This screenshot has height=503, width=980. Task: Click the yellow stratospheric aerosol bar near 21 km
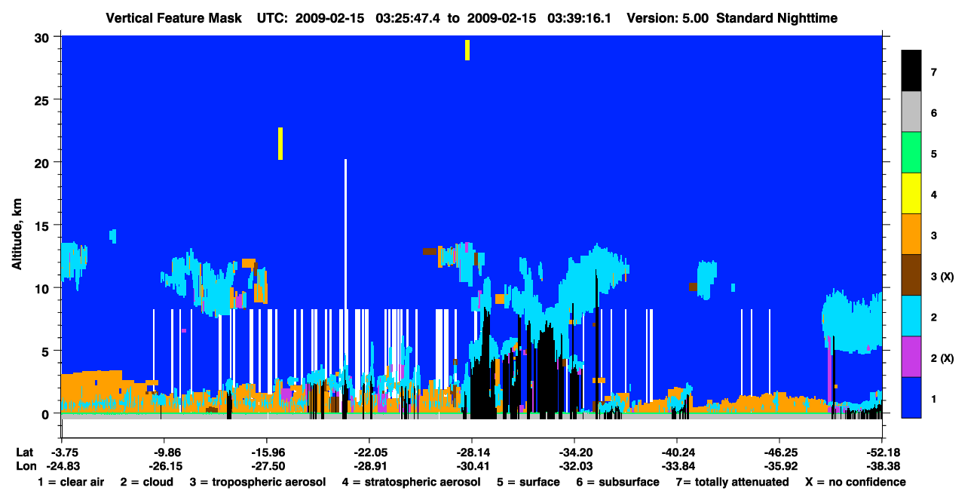coord(280,143)
